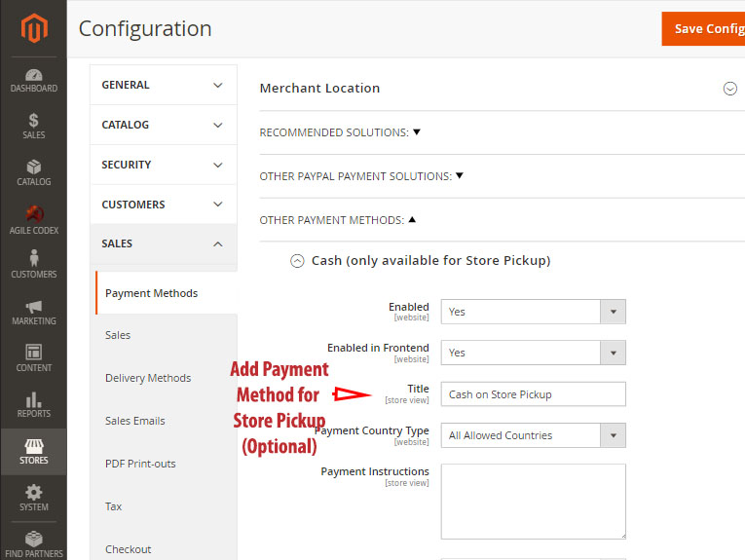
Task: Click the Title text field
Action: coord(533,394)
